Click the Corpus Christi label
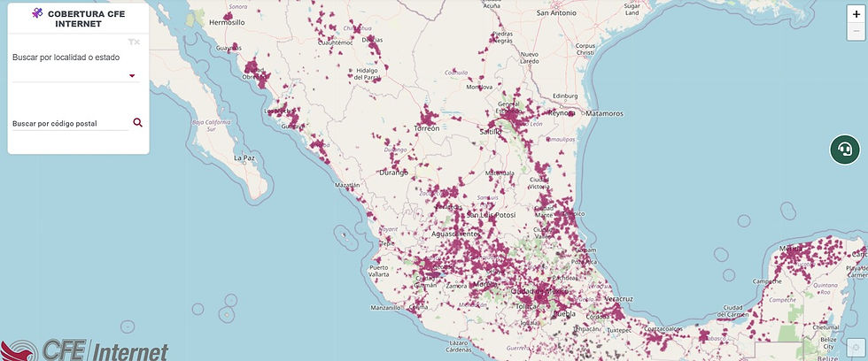The height and width of the screenshot is (361, 868). [585, 50]
